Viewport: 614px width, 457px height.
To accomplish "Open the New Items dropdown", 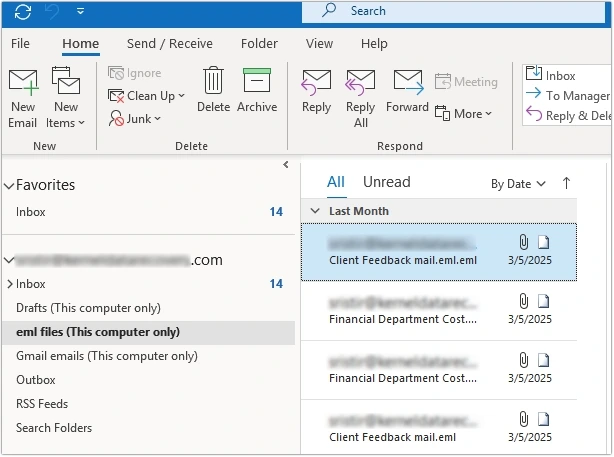I will [65, 98].
